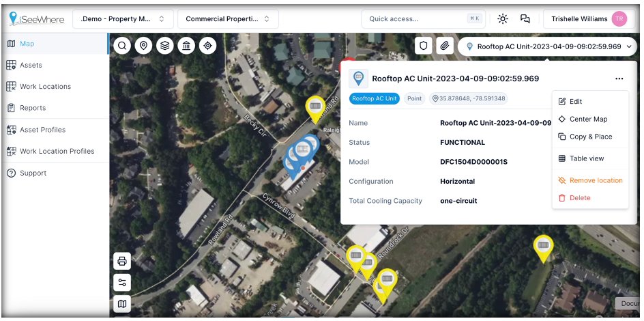Click the model value DFC1504D000001S

click(473, 162)
